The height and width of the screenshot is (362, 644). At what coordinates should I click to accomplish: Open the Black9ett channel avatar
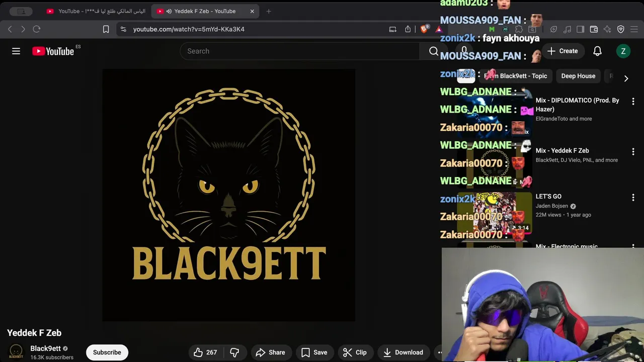coord(16,352)
